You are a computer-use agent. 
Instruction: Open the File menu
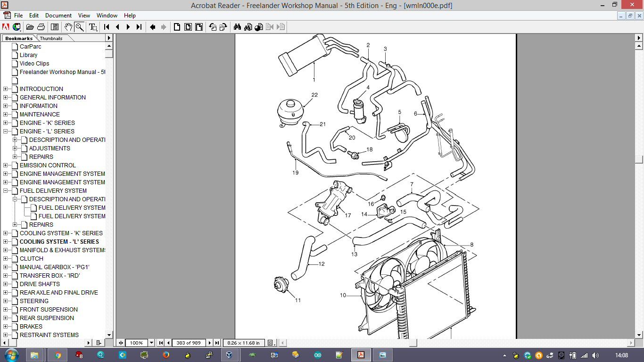coord(18,16)
